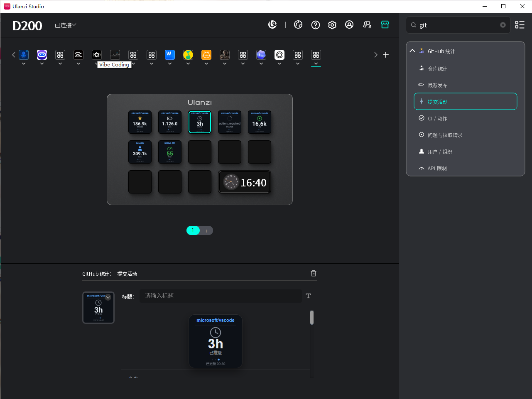This screenshot has width=532, height=399.
Task: Open the settings gear in the header
Action: pos(332,25)
